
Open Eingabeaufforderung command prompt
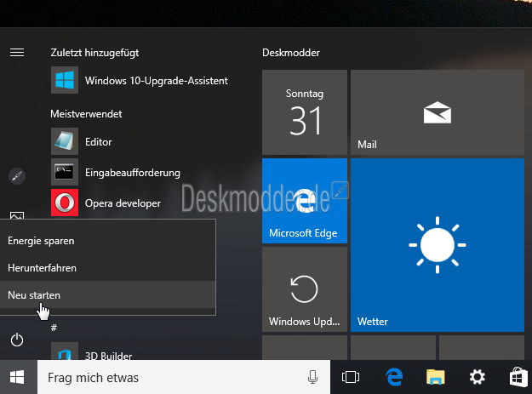116,172
